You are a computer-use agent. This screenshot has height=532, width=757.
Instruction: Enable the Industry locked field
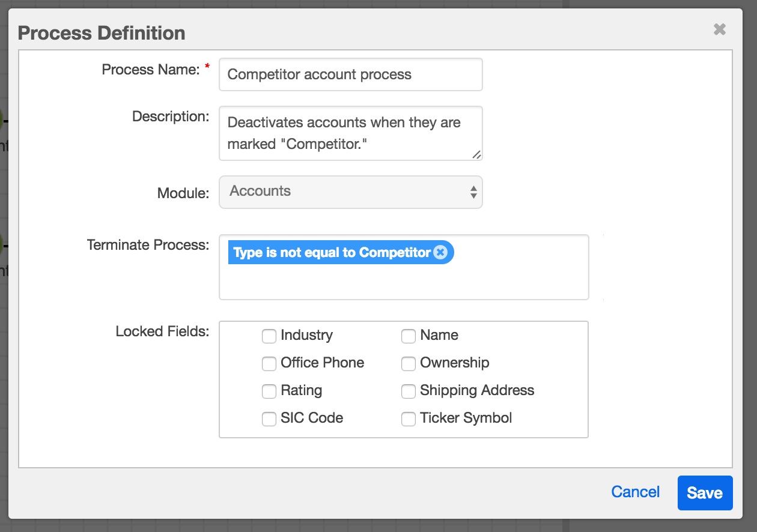(x=269, y=336)
